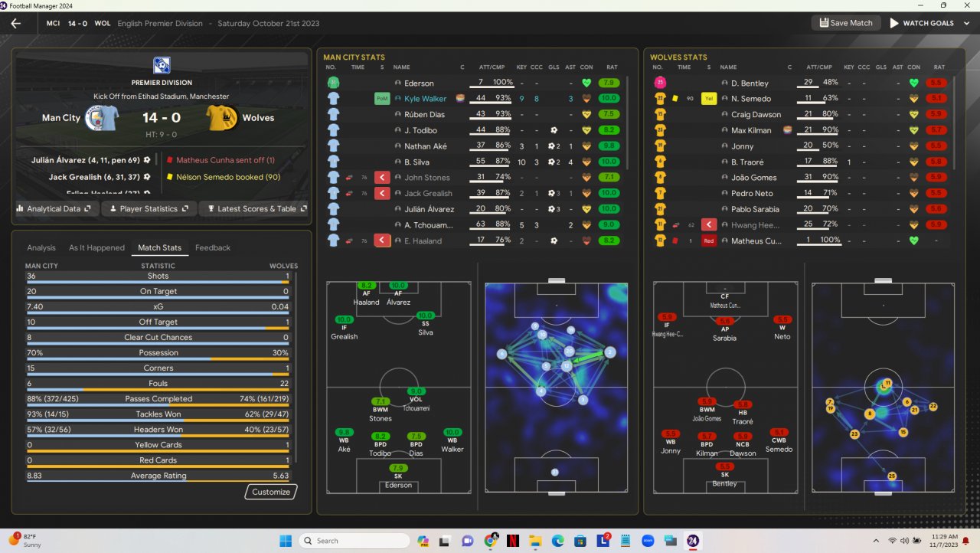Go back using the back arrow
This screenshot has width=980, height=553.
click(x=16, y=23)
